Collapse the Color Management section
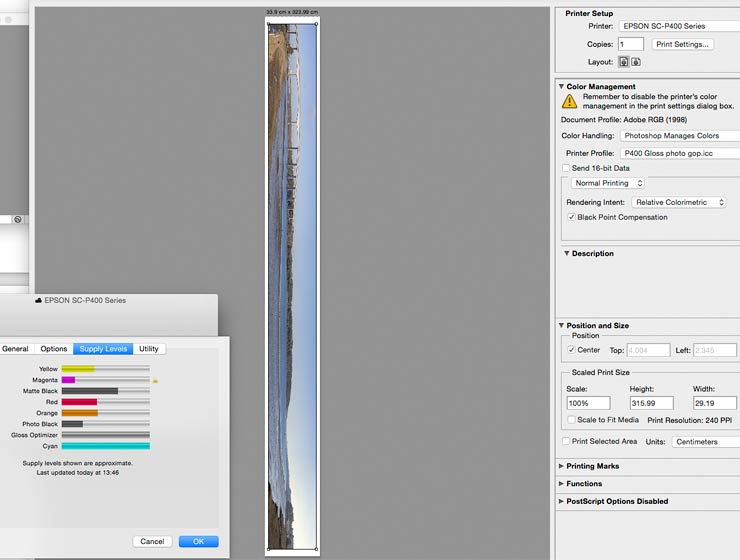The width and height of the screenshot is (740, 560). tap(561, 86)
